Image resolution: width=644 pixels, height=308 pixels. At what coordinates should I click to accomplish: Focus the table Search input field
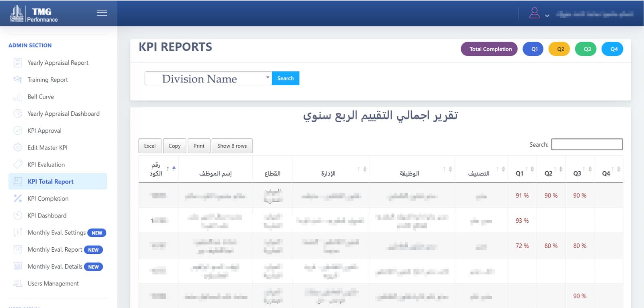(587, 144)
